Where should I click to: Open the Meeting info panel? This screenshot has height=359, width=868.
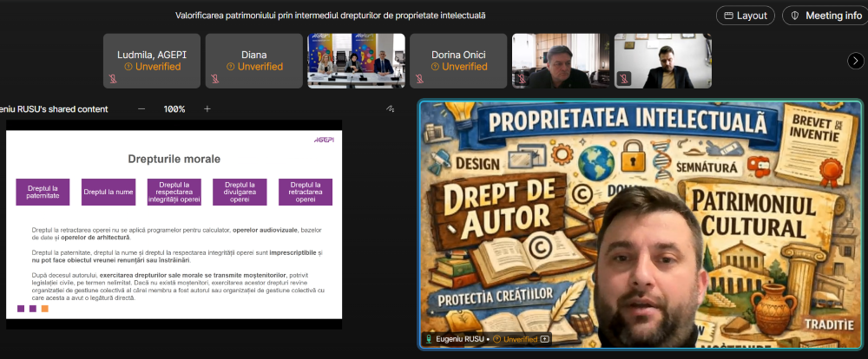(825, 16)
